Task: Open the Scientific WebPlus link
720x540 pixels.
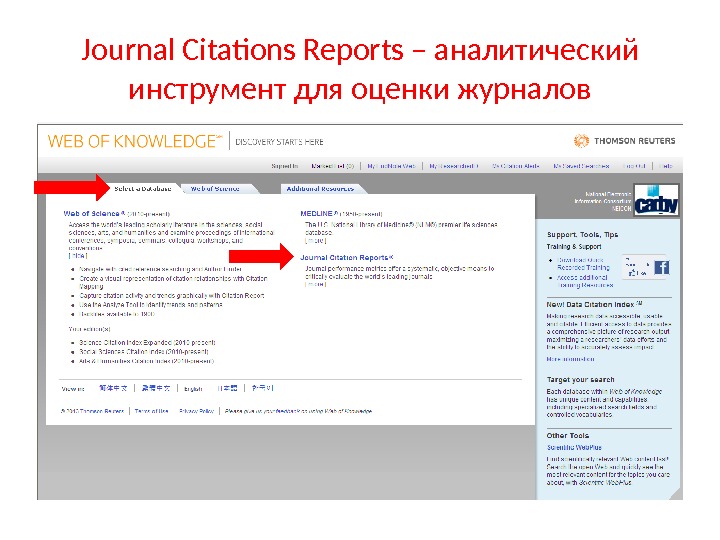Action: pos(574,448)
